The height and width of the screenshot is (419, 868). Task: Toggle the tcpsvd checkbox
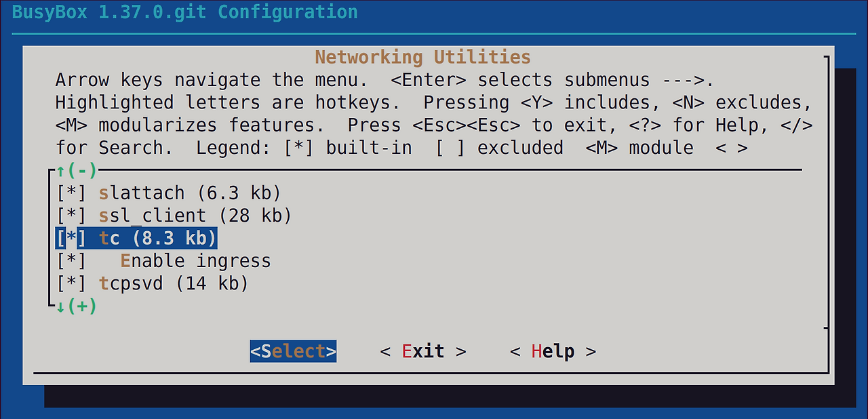coord(71,283)
